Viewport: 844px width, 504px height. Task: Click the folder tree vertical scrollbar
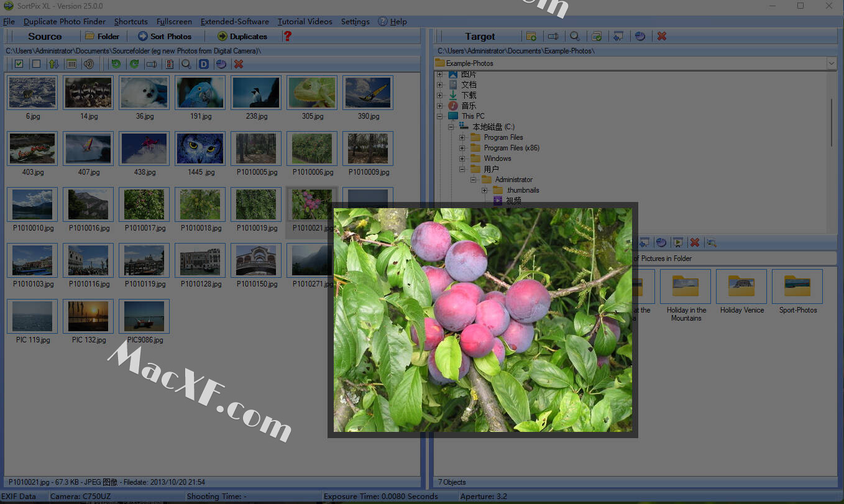click(832, 122)
